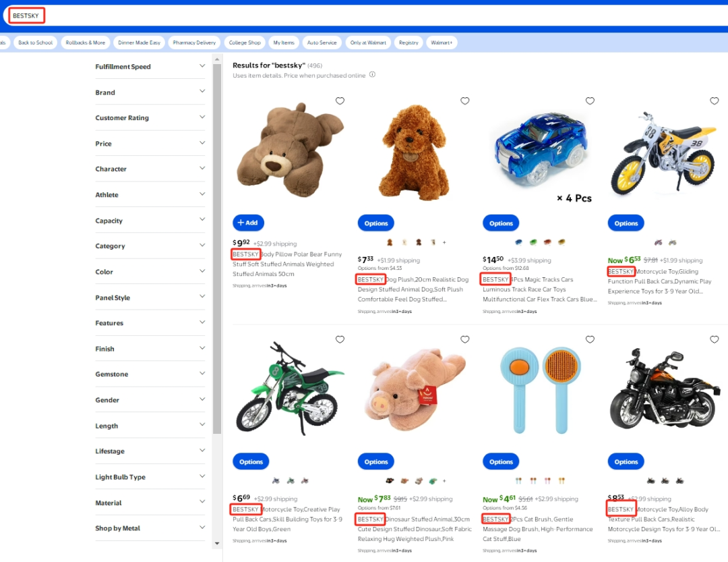This screenshot has height=562, width=728.
Task: Expand Features filter
Action: [150, 323]
